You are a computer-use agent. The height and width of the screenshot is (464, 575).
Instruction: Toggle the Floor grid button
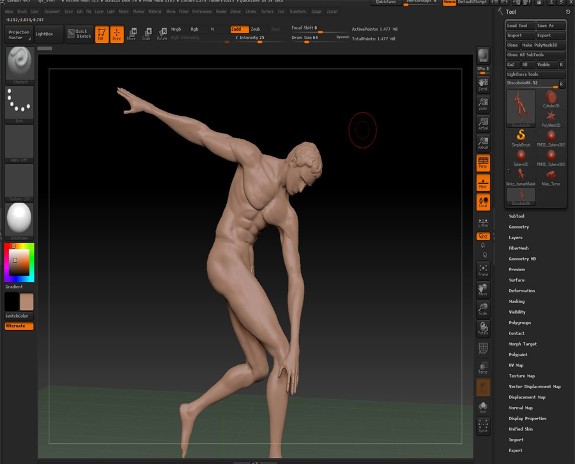click(x=483, y=183)
